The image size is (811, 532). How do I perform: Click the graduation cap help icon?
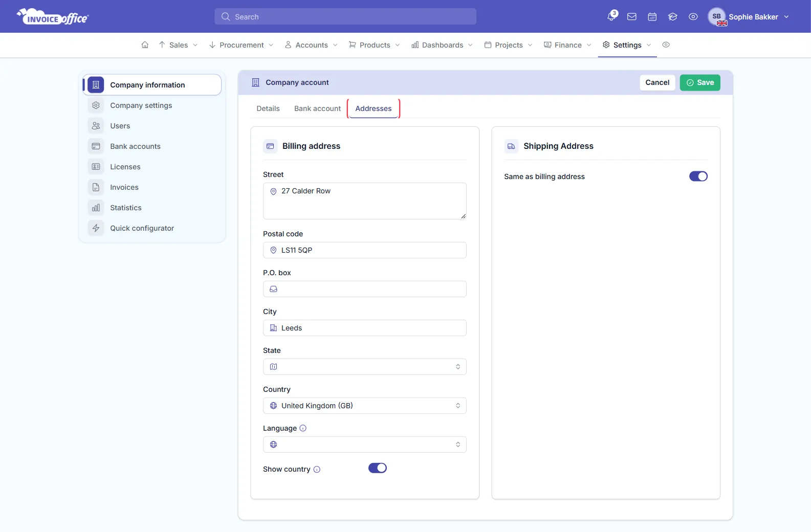673,17
